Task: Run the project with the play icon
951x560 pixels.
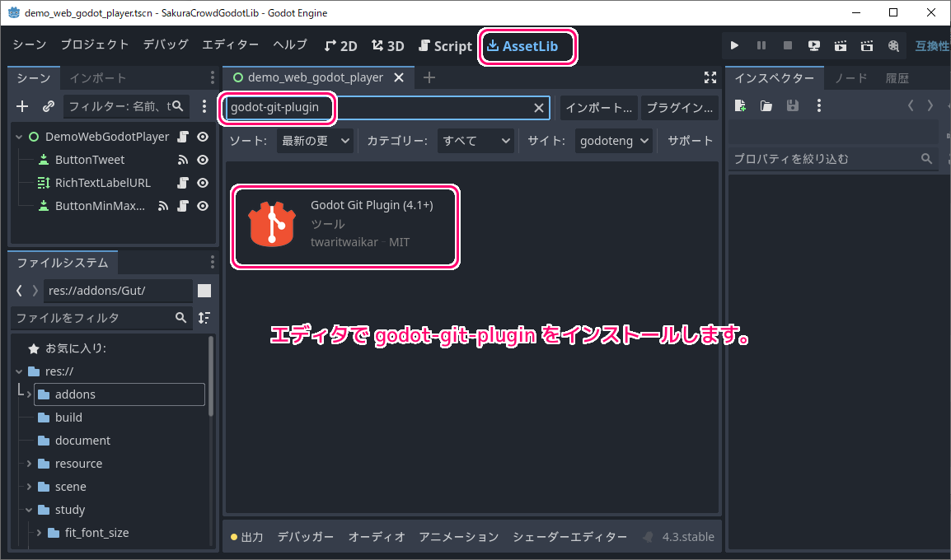Action: coord(734,46)
